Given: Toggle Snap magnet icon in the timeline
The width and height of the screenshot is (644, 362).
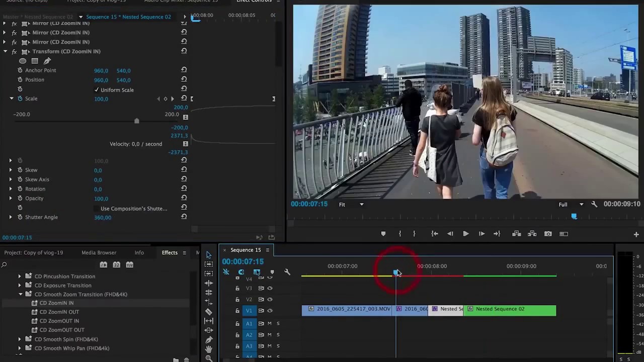Looking at the screenshot, I should (241, 272).
